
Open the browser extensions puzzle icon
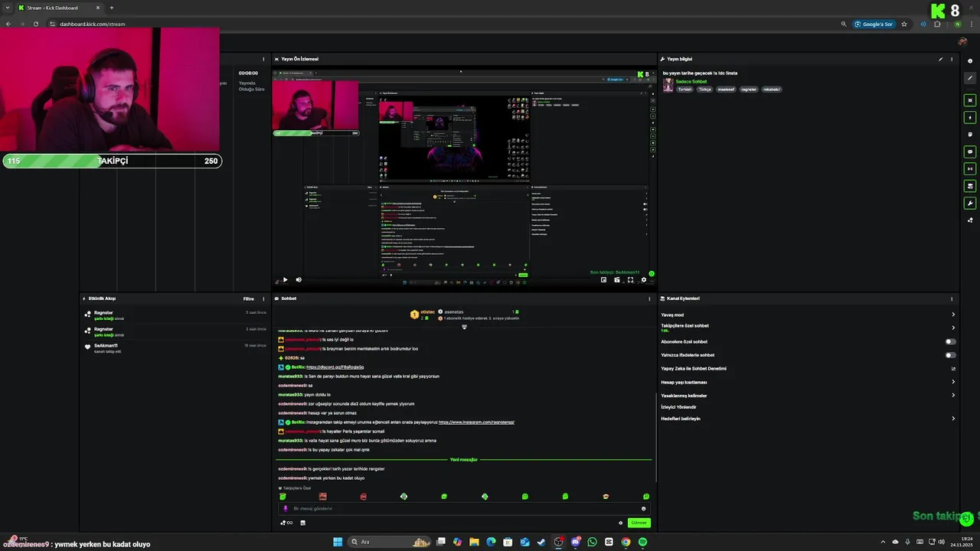[937, 24]
